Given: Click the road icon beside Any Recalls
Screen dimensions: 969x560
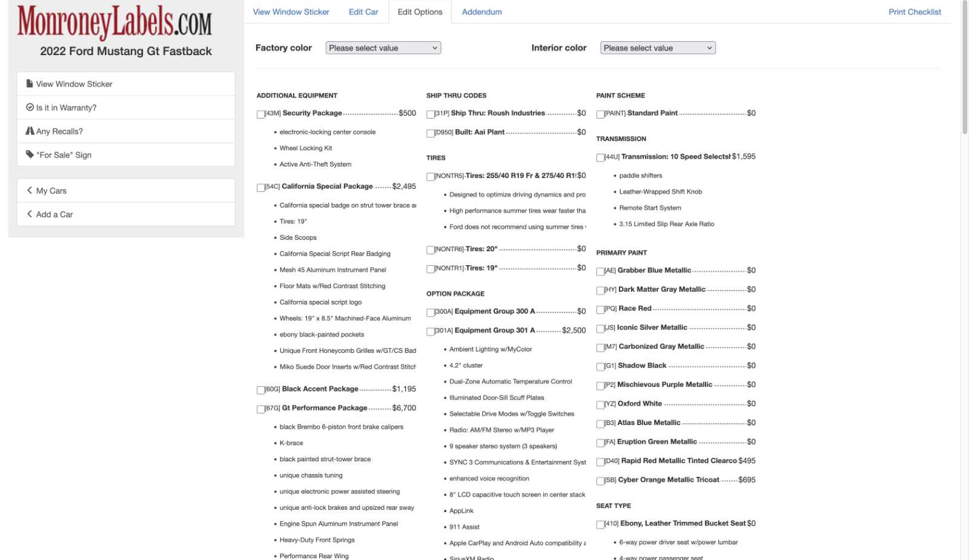Looking at the screenshot, I should pos(30,131).
